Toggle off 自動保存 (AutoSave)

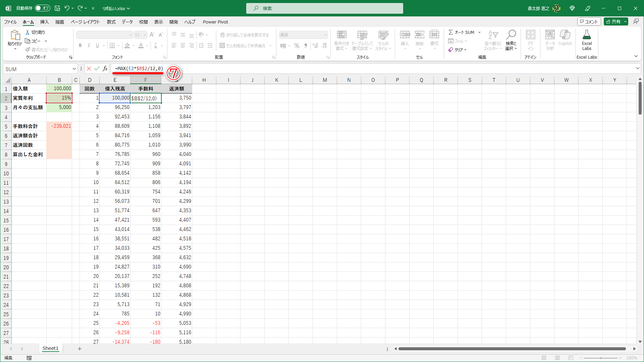click(43, 8)
